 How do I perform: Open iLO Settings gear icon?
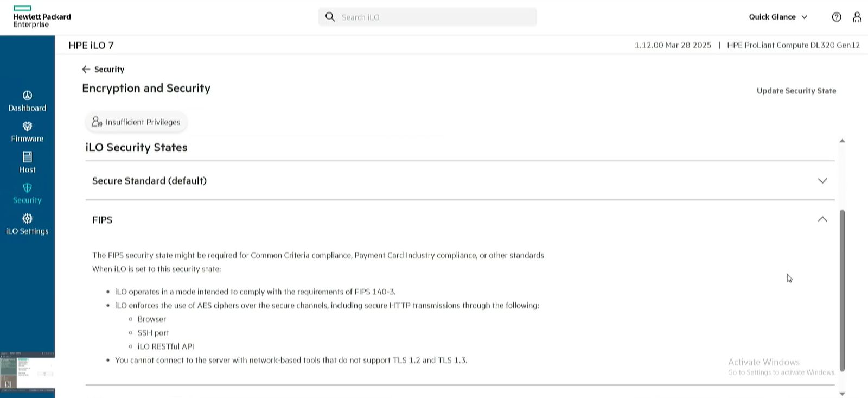pos(27,218)
